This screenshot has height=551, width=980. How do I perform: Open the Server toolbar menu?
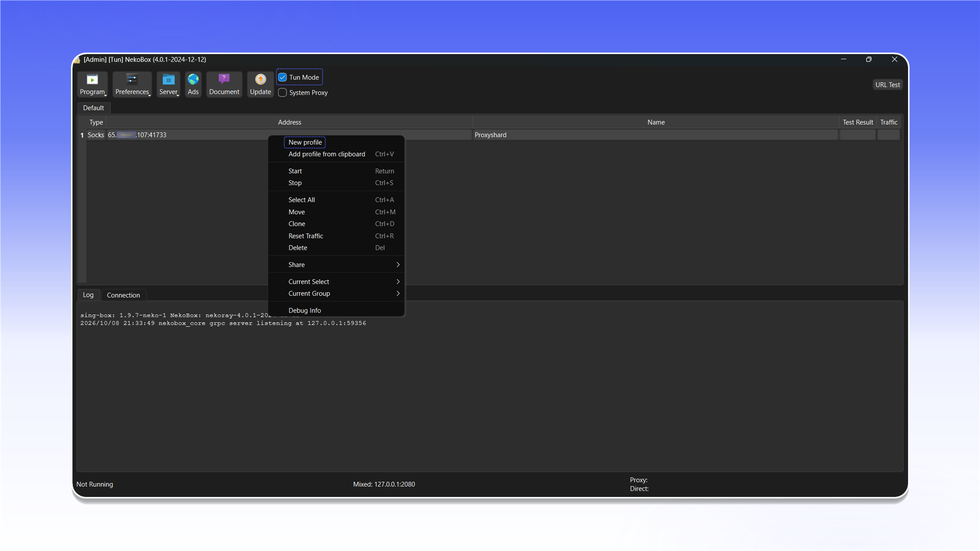168,84
